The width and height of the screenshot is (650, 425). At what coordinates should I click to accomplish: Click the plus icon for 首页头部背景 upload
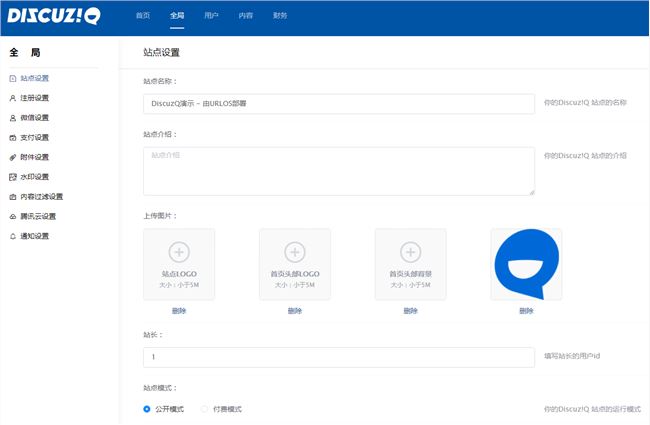coord(410,252)
